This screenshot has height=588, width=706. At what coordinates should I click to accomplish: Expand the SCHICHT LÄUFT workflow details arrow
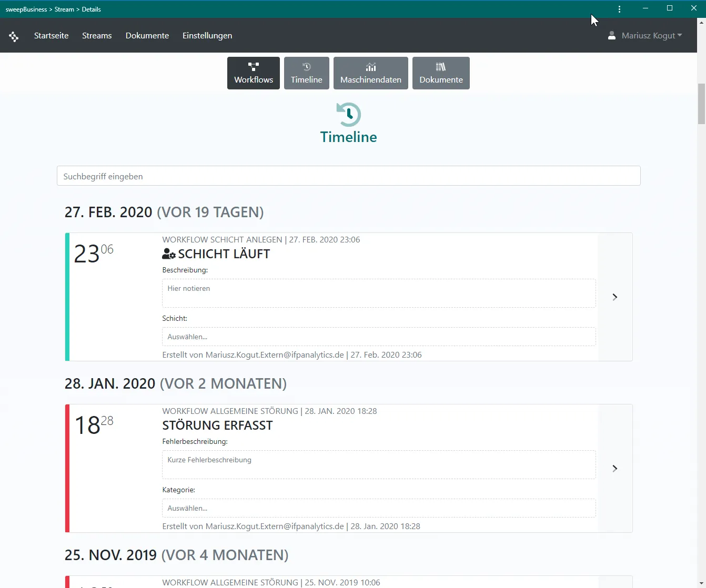coord(614,297)
